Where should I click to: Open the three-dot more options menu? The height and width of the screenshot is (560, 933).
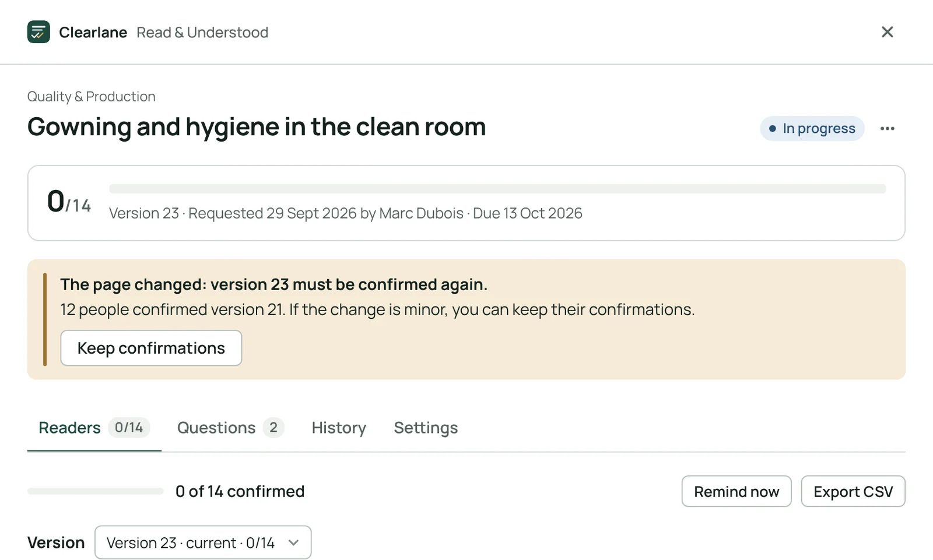pos(887,129)
